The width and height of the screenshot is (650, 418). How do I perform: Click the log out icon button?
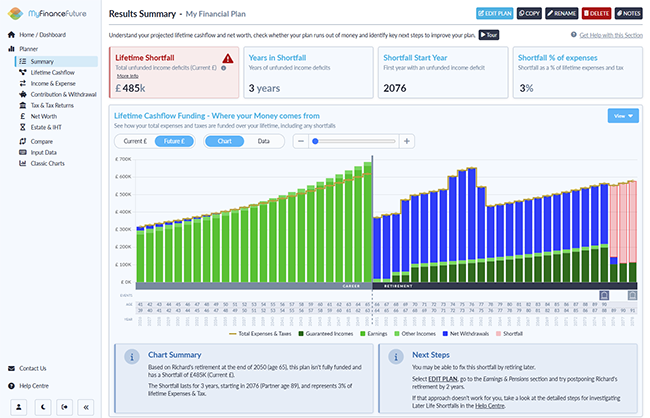click(x=64, y=407)
